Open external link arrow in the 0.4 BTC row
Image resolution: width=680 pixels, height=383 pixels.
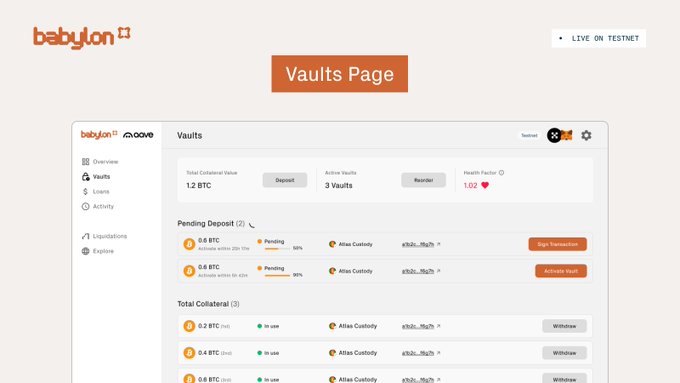tap(438, 353)
